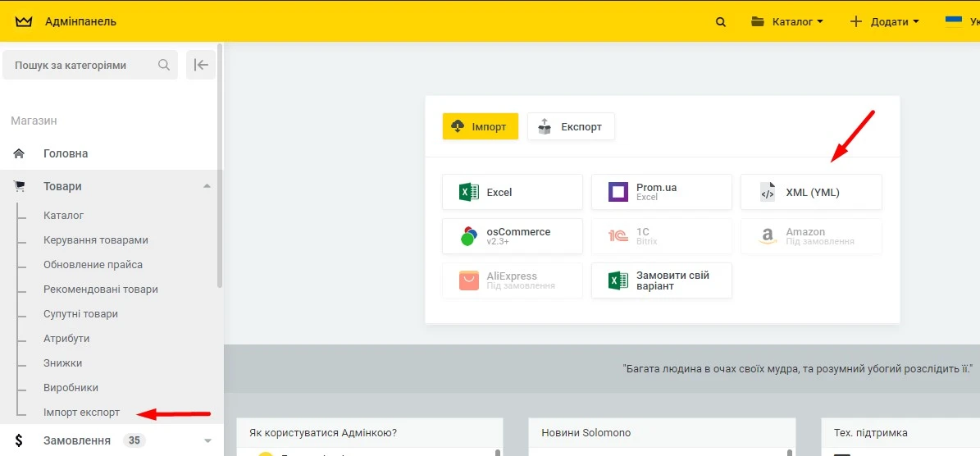Click the Ukrainian flag language icon

click(954, 22)
